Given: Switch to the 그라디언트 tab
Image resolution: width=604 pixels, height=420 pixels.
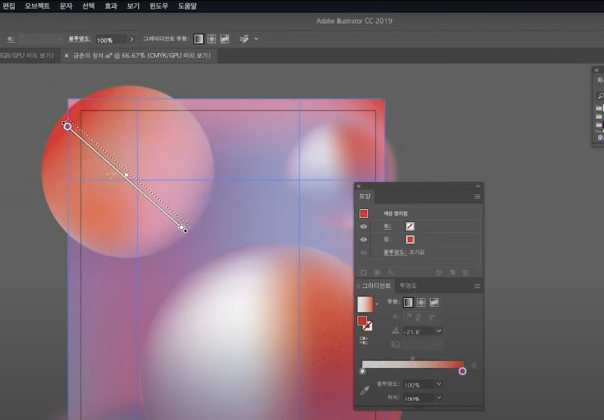Looking at the screenshot, I should click(x=376, y=286).
